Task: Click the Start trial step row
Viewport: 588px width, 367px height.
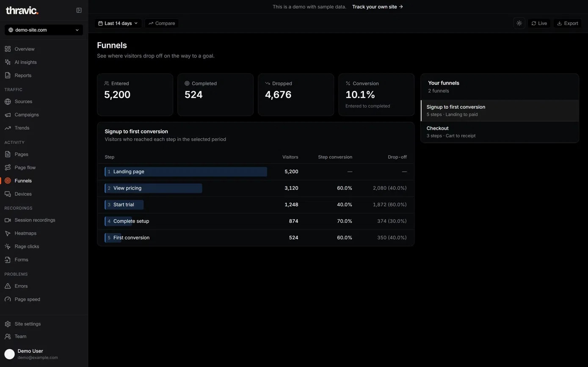Action: [256, 205]
